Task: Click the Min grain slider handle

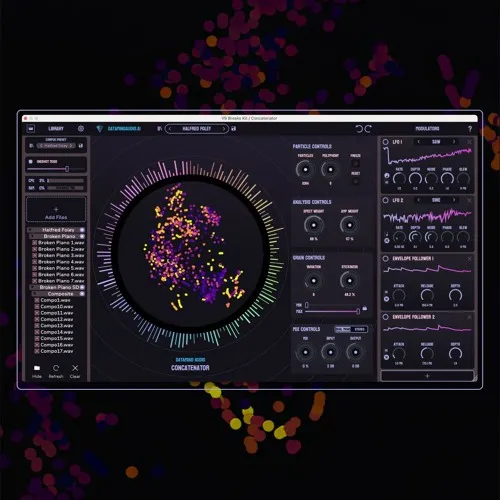Action: click(x=307, y=305)
